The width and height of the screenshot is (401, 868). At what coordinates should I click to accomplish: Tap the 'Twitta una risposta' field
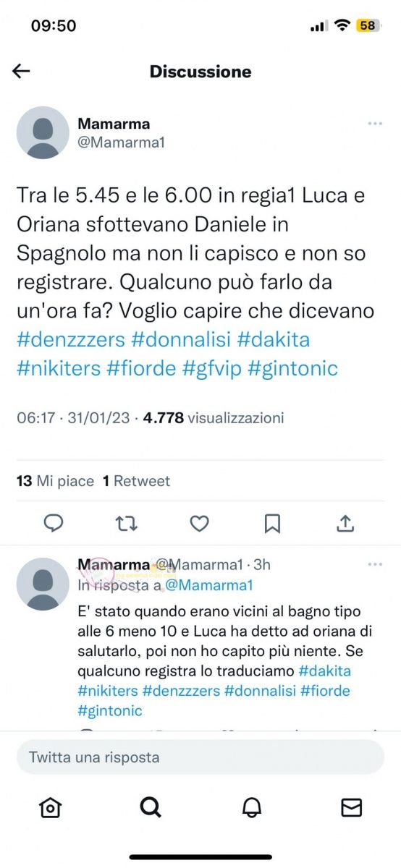pos(200,757)
